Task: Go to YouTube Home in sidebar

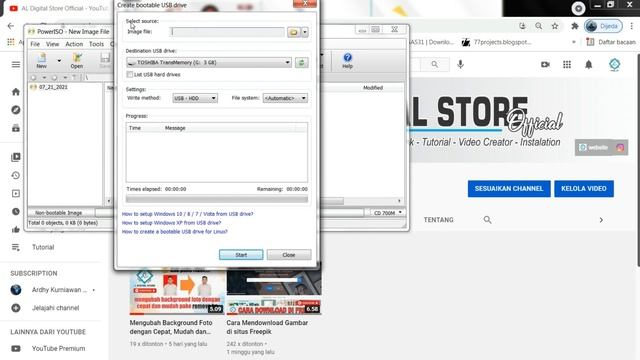Action: pyautogui.click(x=16, y=92)
